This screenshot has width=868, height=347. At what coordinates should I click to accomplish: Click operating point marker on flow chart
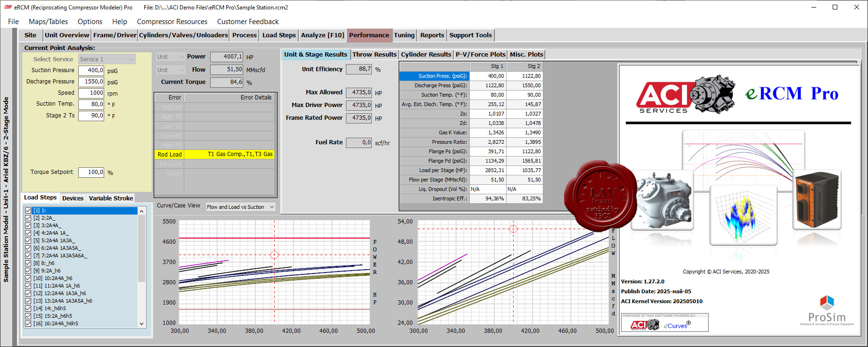coord(514,229)
